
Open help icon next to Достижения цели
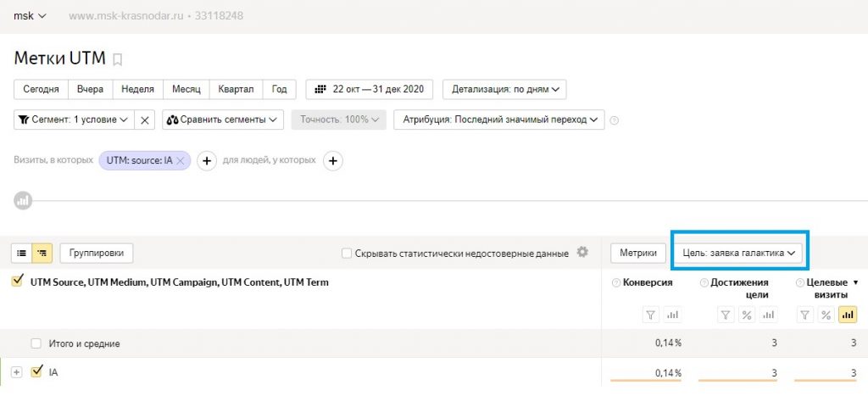pyautogui.click(x=704, y=283)
